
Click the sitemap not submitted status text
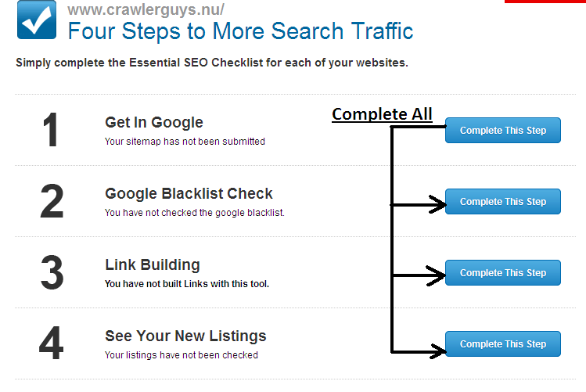pyautogui.click(x=185, y=142)
